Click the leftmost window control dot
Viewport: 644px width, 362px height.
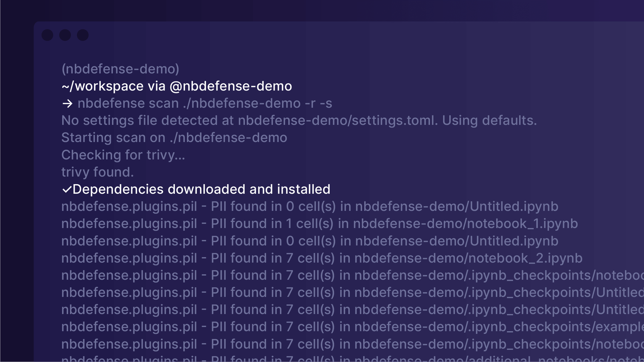pyautogui.click(x=47, y=35)
